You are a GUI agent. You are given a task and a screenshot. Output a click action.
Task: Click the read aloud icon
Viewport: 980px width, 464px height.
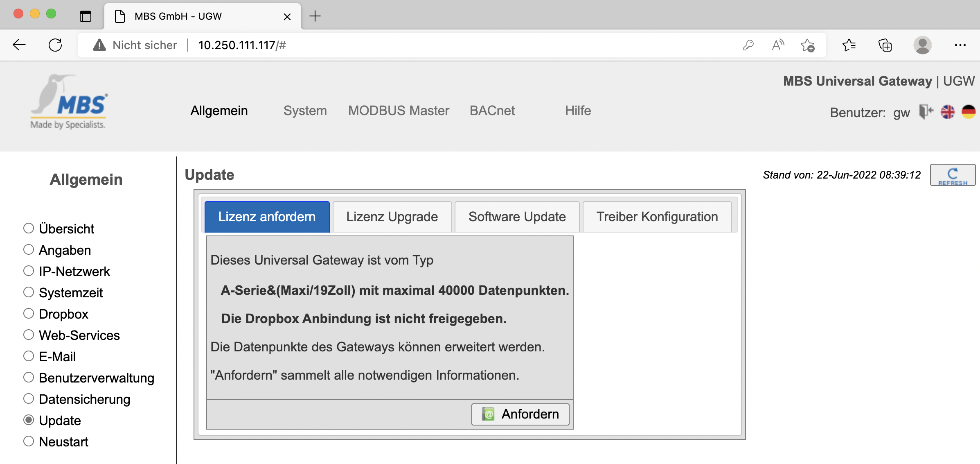coord(777,45)
